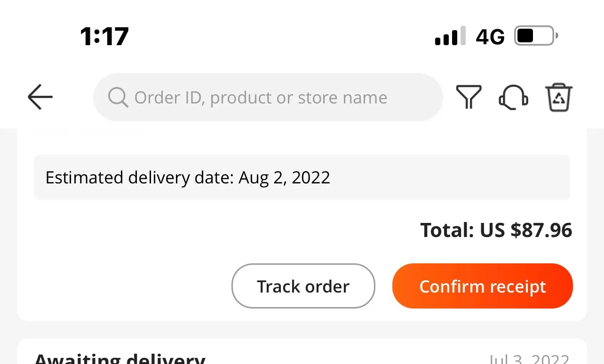Click the magnifying glass search icon

[118, 97]
